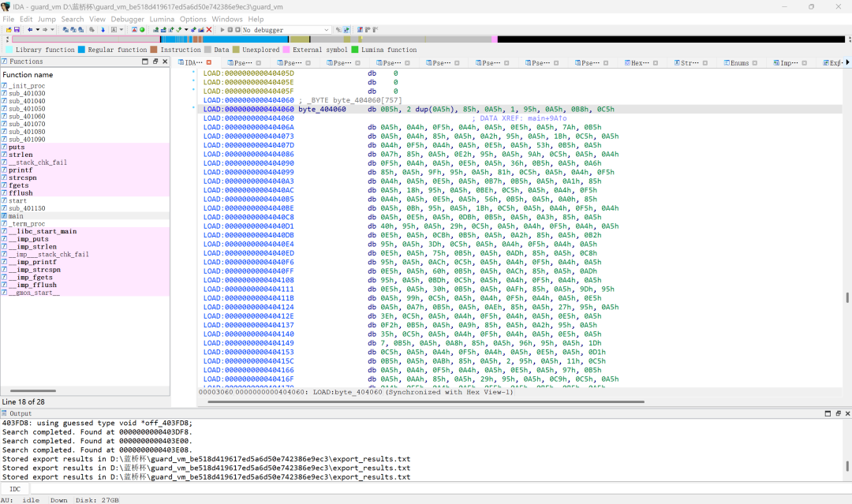Viewport: 852px width, 504px height.
Task: Click right arrow to show more tabs
Action: [x=847, y=62]
